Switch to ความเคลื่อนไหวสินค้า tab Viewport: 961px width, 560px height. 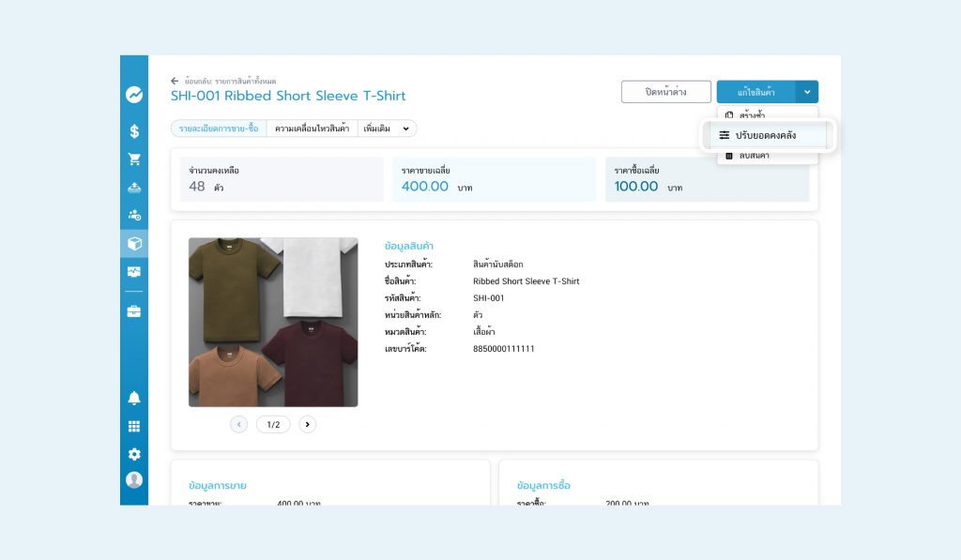tap(312, 129)
